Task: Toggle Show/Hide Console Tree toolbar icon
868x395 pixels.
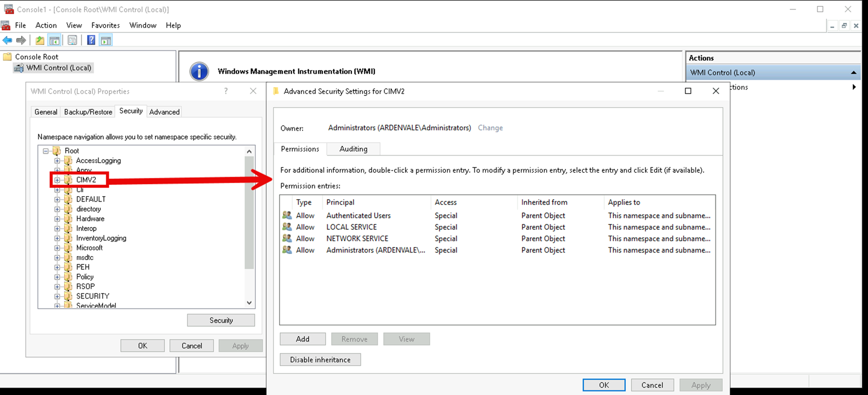Action: 55,40
